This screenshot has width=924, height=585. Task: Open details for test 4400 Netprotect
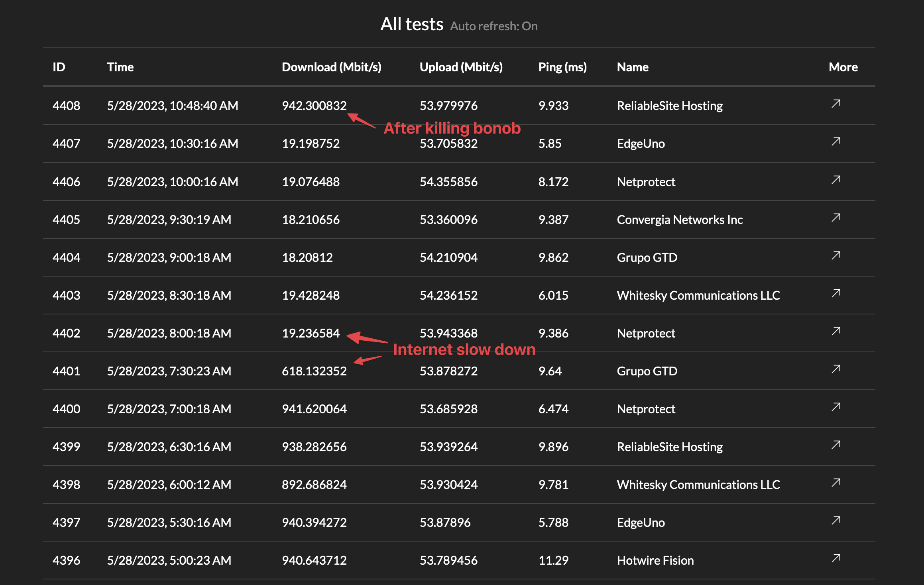[x=835, y=407]
